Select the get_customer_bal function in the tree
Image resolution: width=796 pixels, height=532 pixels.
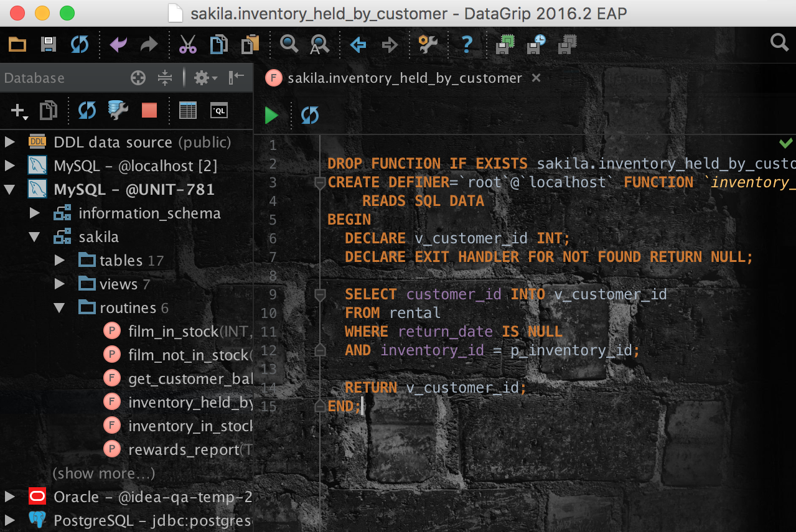pos(177,378)
